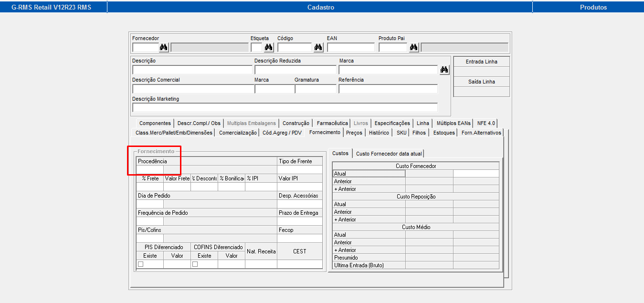
Task: Focus the Fecop input field
Action: (x=300, y=238)
